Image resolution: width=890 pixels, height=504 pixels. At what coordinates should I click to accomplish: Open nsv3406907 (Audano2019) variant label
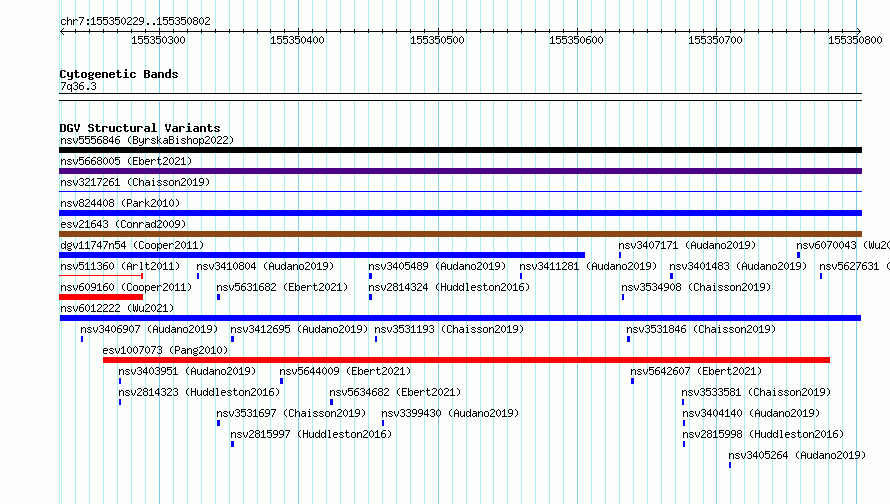coord(149,329)
